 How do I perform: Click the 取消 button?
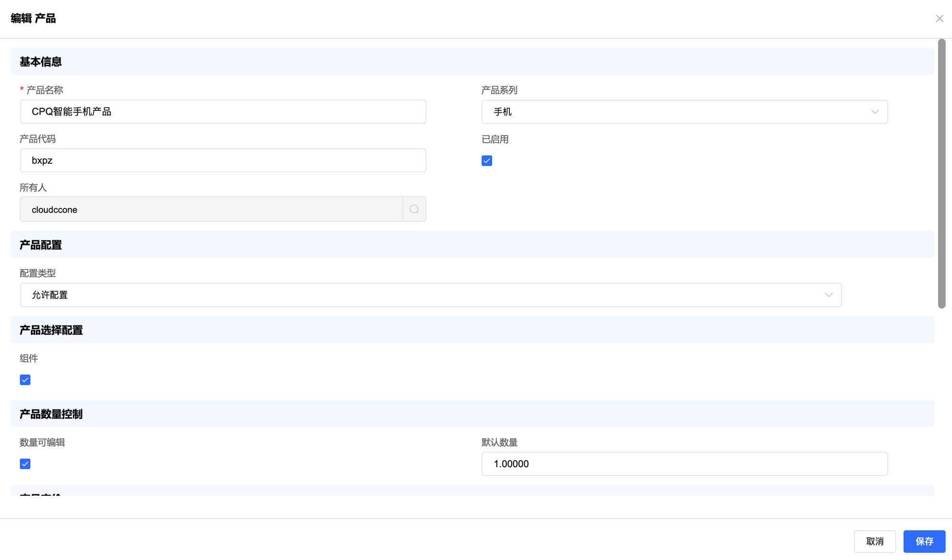tap(874, 541)
